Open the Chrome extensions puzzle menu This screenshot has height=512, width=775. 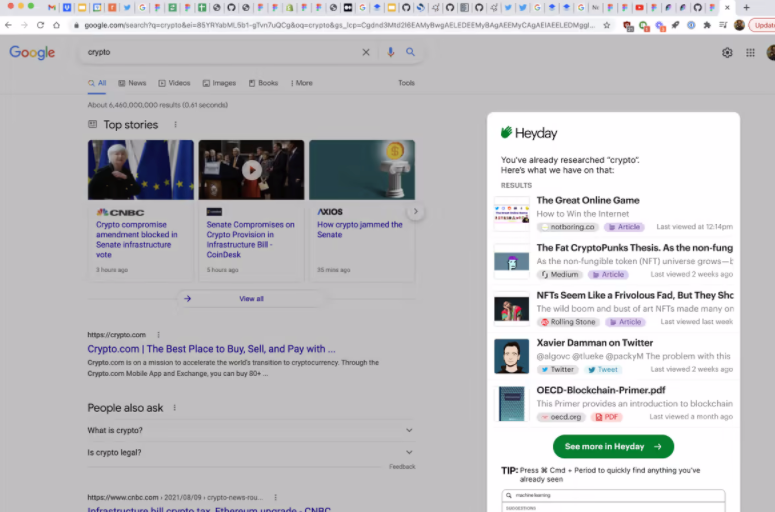[707, 25]
